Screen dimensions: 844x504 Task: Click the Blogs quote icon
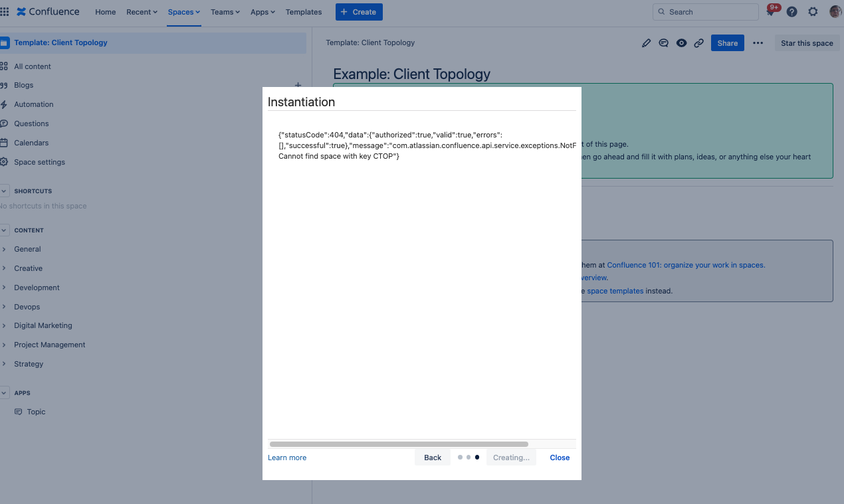[x=4, y=85]
